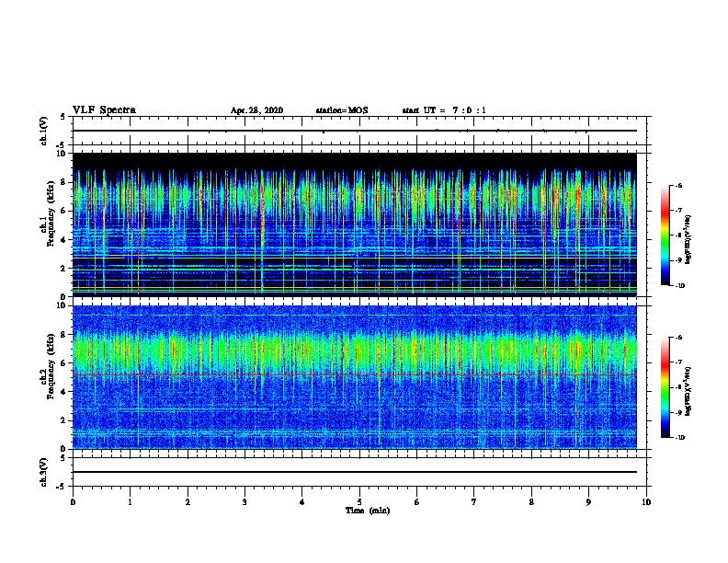The height and width of the screenshot is (563, 728).
Task: Select the date label "Apr. 28, 2020"
Action: click(x=256, y=110)
